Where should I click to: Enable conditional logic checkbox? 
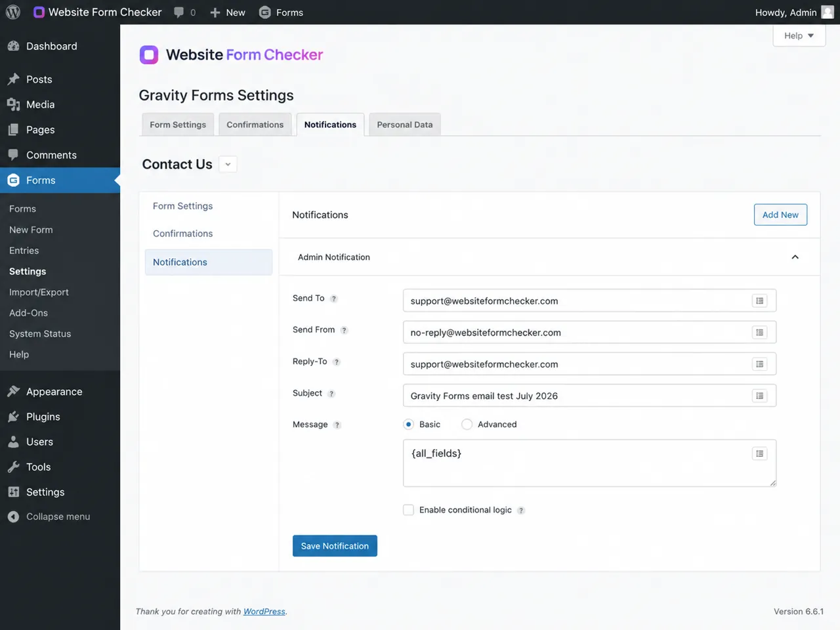pos(408,510)
